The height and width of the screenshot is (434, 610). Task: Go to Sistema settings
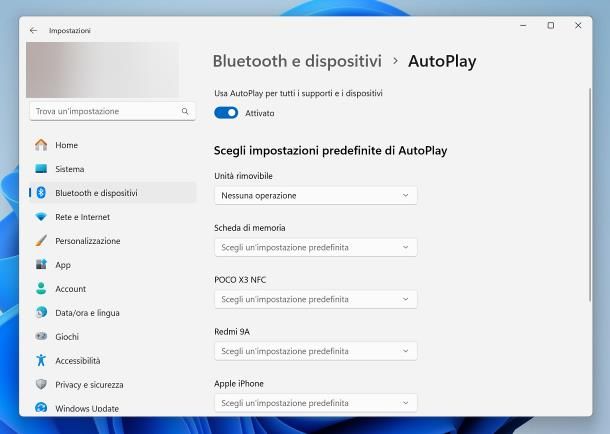[113, 169]
